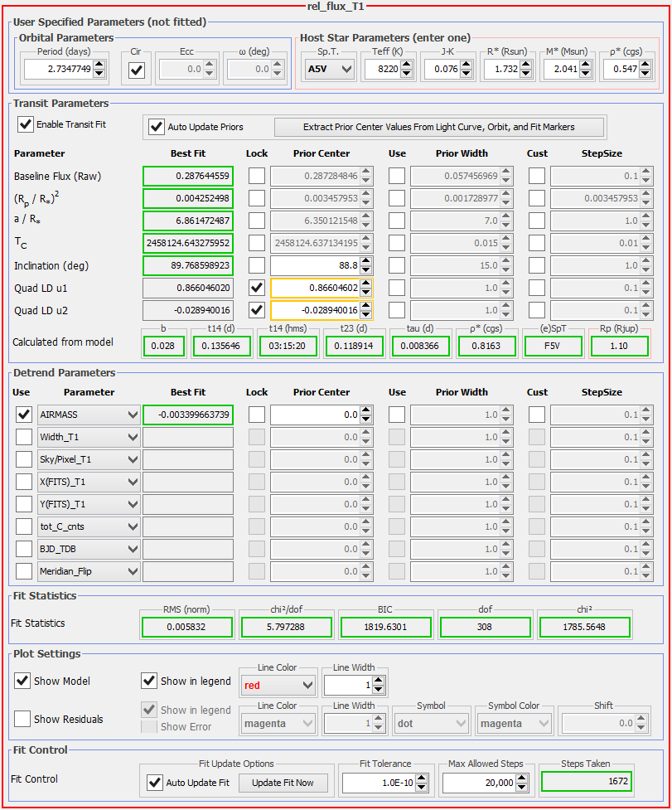Increase the Inclination prior center spinner
672x810 pixels.
pos(366,262)
